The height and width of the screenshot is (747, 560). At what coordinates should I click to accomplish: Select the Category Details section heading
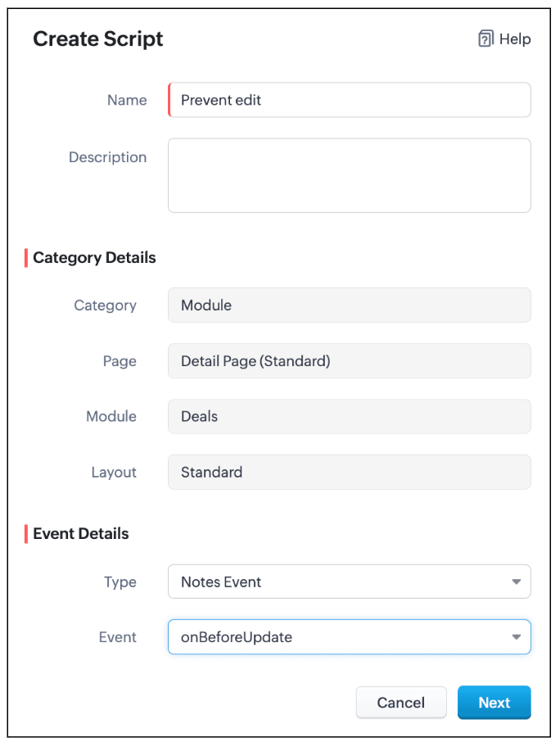click(x=94, y=257)
